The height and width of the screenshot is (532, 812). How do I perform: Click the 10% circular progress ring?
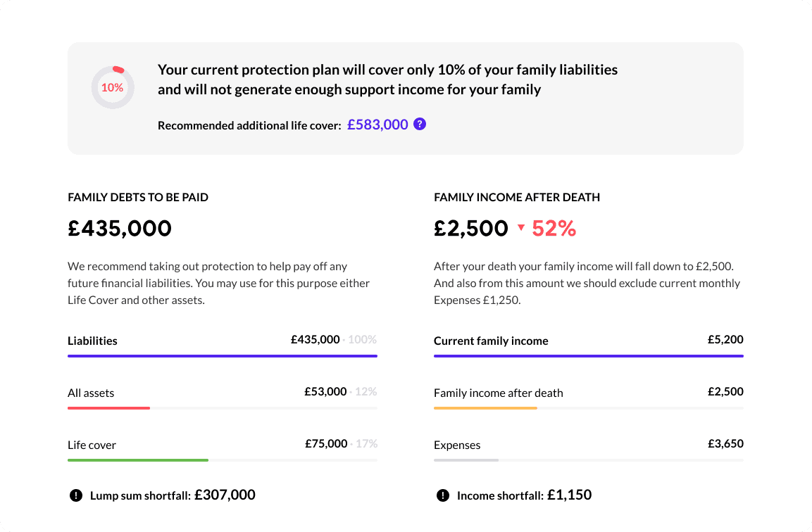point(113,88)
